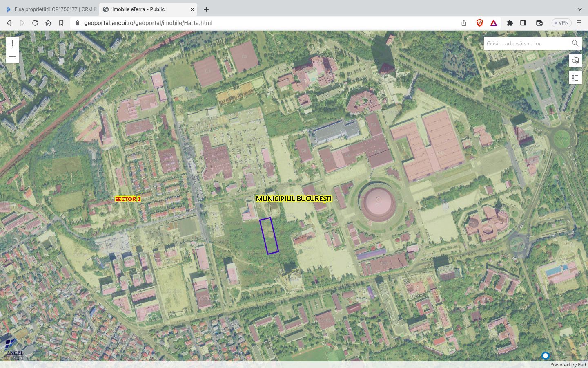Screen dimensions: 588x368
Task: Open a new browser tab
Action: coord(206,9)
